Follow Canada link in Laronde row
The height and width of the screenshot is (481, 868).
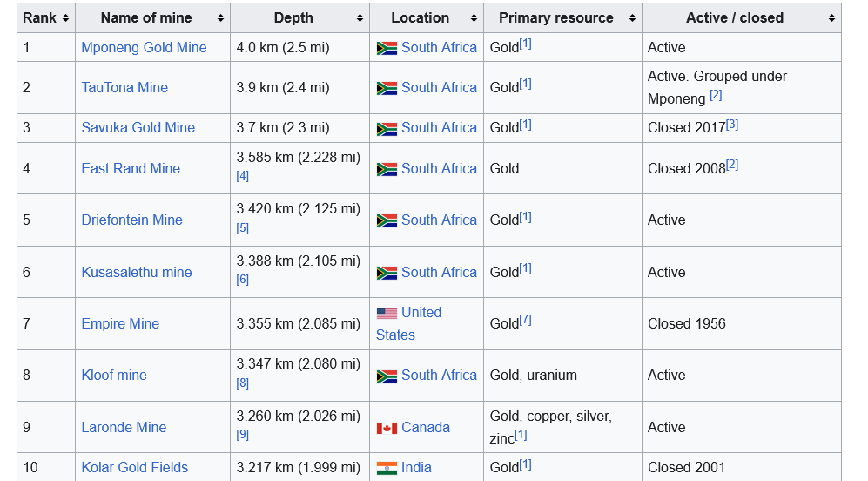pos(426,427)
